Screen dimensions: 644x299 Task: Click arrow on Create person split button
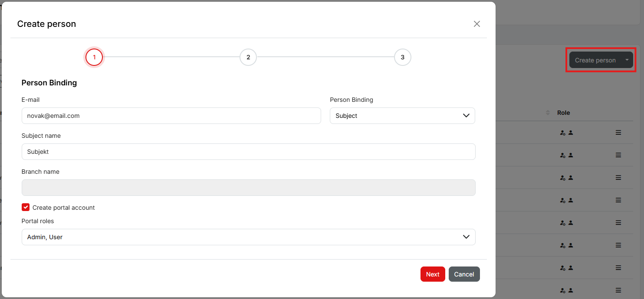(x=627, y=60)
